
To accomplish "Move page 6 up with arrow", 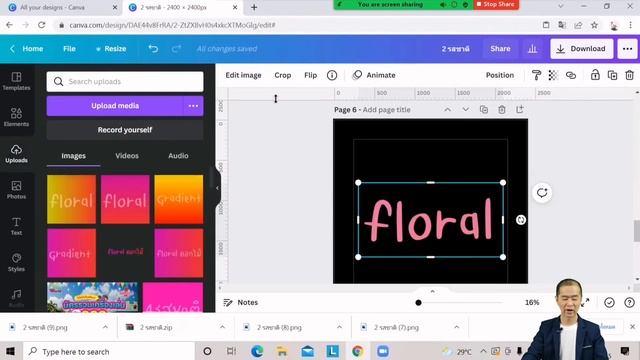I will point(448,109).
